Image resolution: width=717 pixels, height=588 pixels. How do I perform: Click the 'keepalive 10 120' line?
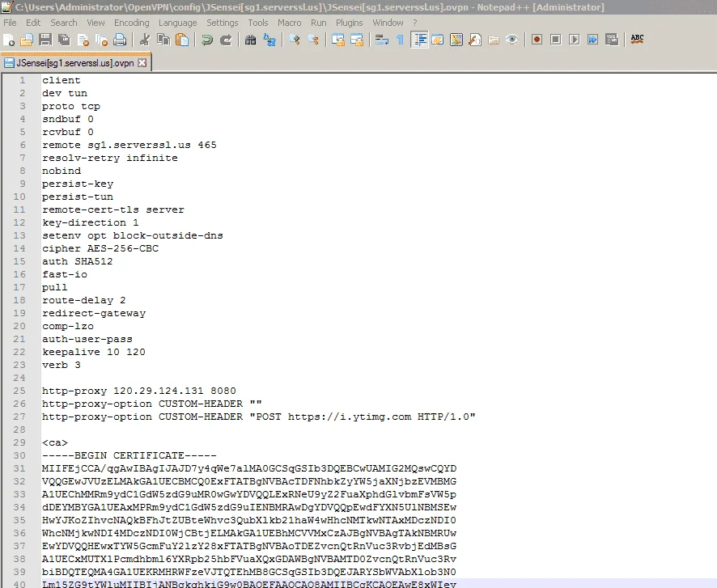tap(94, 353)
